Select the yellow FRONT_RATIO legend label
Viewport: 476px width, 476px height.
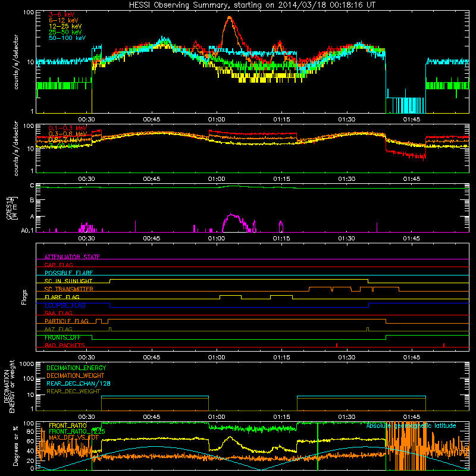[68, 425]
